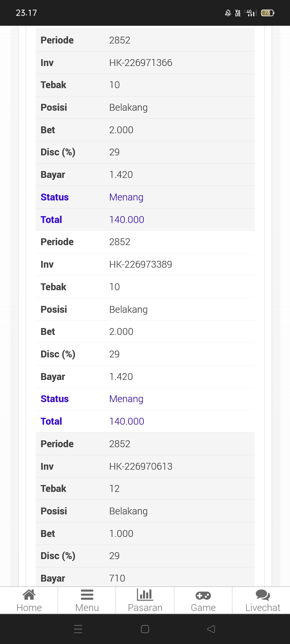Tap invoice number HK-226971366

point(141,63)
